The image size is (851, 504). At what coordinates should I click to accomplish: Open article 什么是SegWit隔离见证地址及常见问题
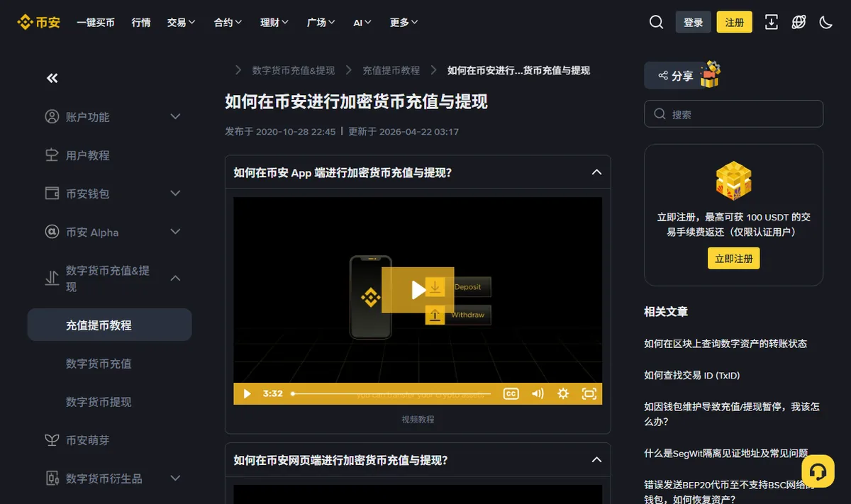point(726,452)
